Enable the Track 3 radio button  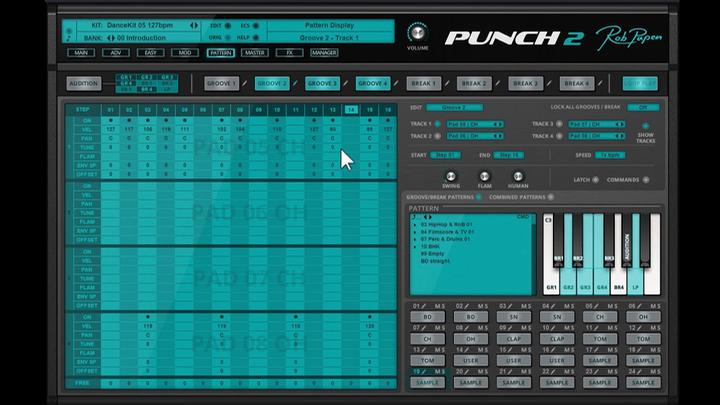[559, 124]
